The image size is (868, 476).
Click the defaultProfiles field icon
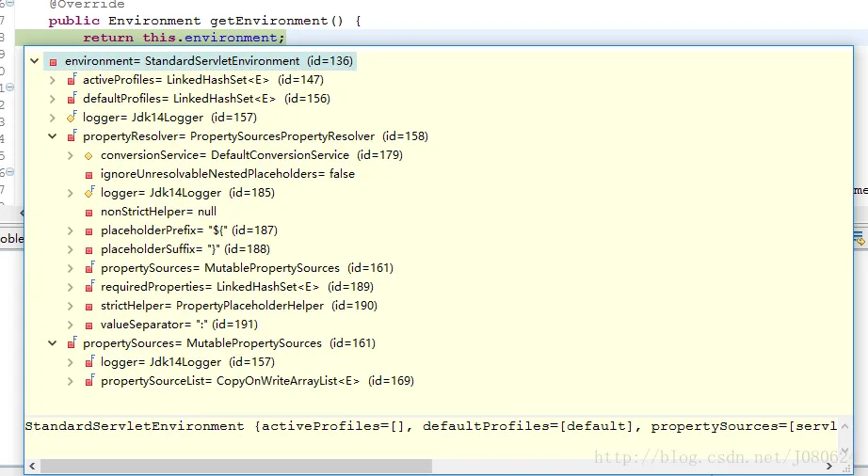point(72,99)
